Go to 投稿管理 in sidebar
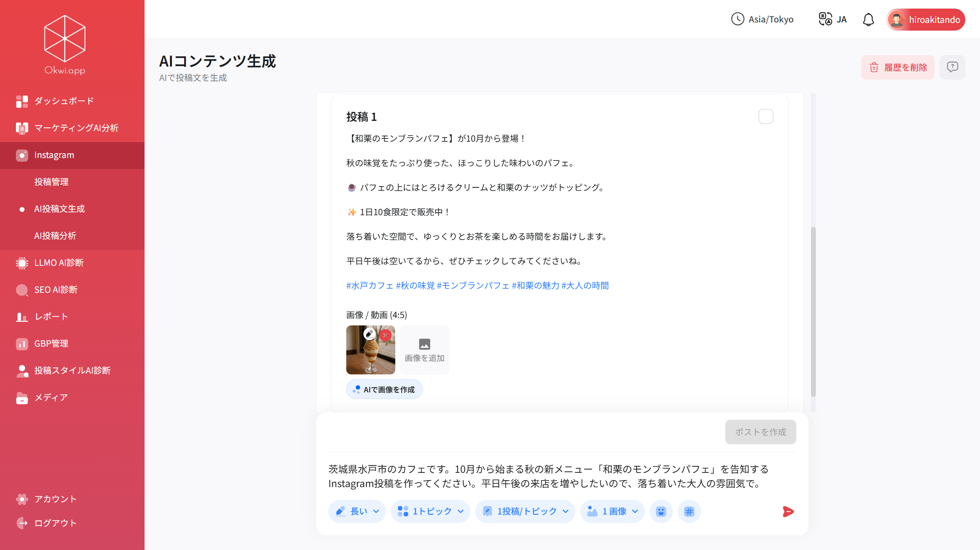 51,182
